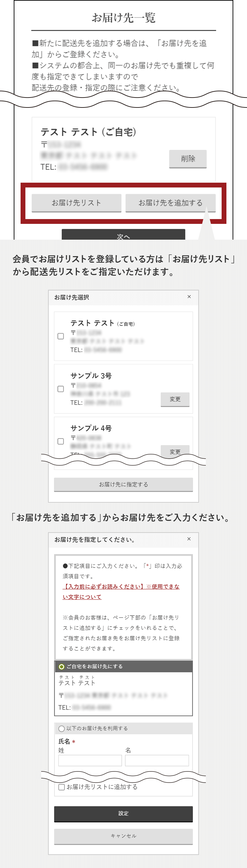Focus the 名 name input field

pos(157,760)
